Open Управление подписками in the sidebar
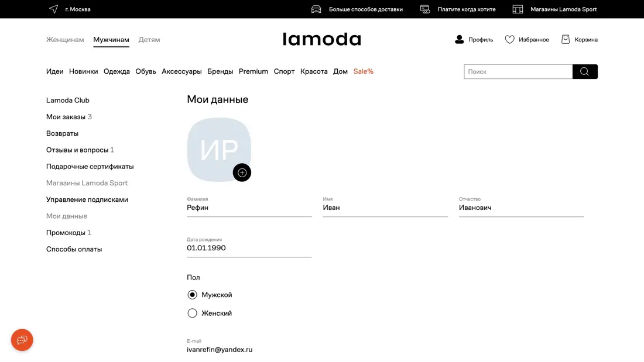The width and height of the screenshot is (644, 362). (87, 199)
